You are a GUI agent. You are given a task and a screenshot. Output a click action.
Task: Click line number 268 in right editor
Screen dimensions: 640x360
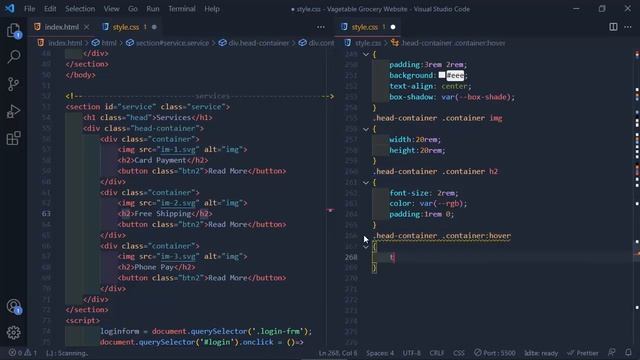[x=351, y=257]
